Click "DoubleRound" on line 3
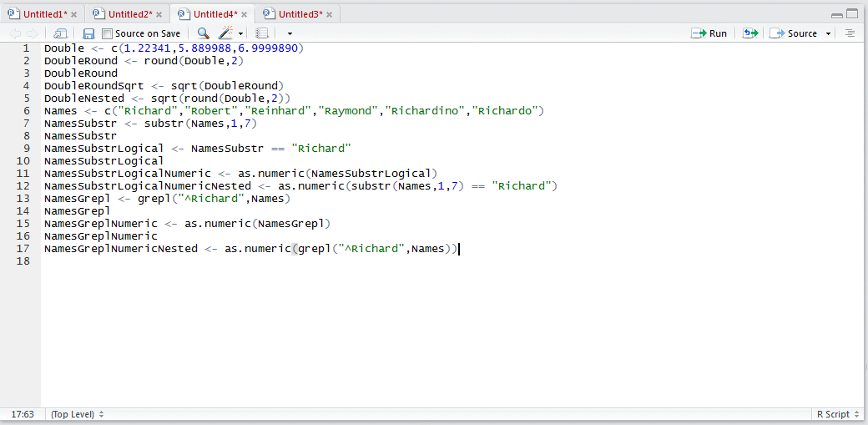The height and width of the screenshot is (425, 868). [x=81, y=73]
